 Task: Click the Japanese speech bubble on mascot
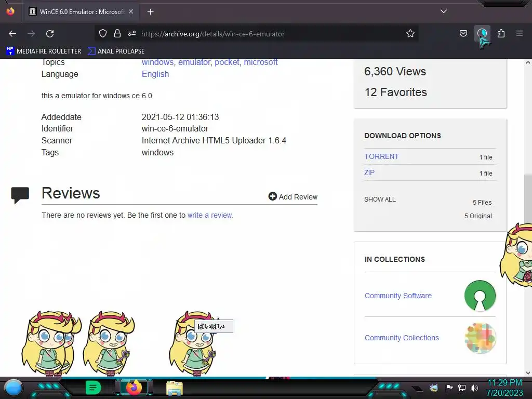pos(214,326)
